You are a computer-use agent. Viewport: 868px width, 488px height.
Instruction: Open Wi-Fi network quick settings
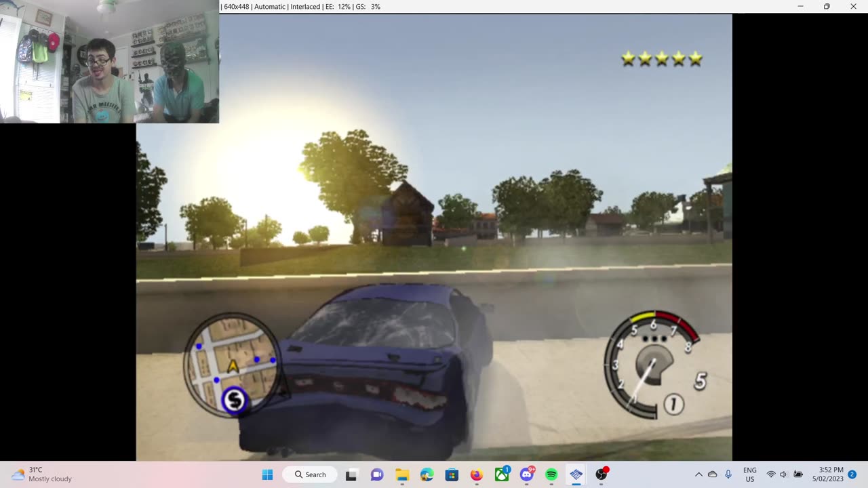click(x=771, y=474)
